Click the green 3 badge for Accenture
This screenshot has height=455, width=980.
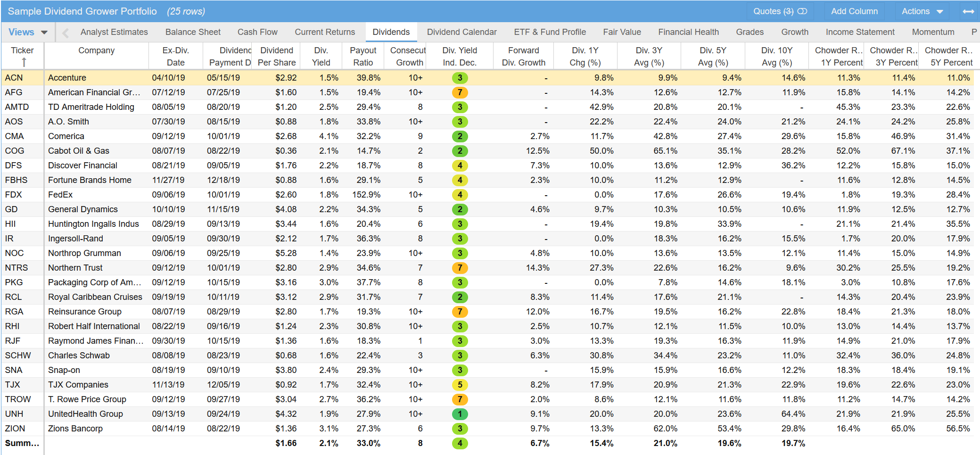coord(460,78)
